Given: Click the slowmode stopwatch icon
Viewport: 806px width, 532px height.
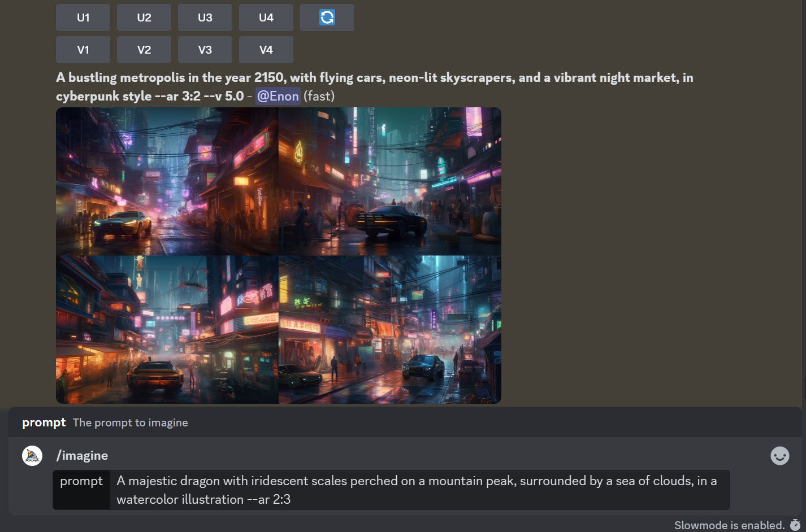Looking at the screenshot, I should click(795, 525).
